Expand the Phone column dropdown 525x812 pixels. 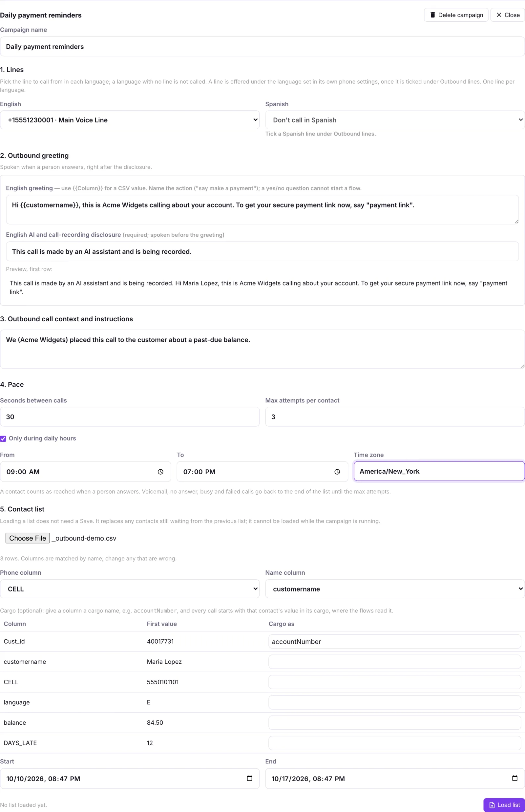[130, 589]
